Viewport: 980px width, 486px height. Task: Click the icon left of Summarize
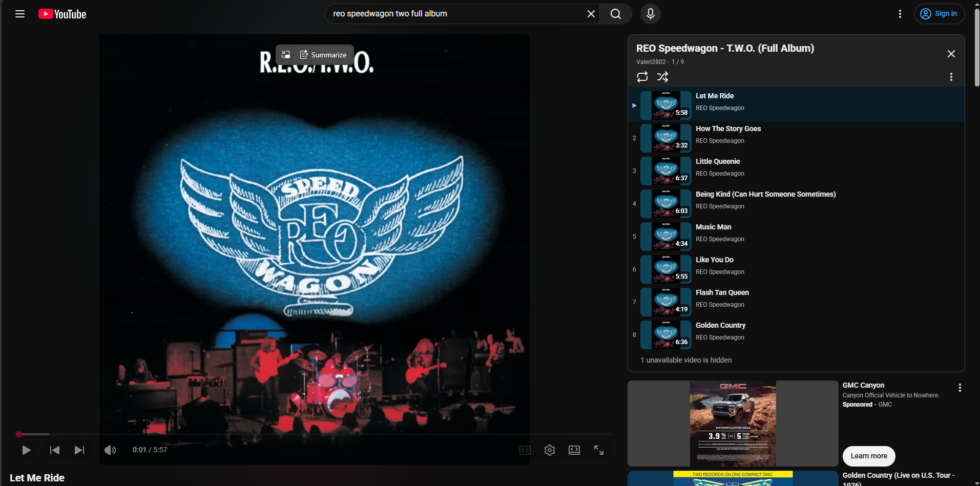tap(286, 55)
